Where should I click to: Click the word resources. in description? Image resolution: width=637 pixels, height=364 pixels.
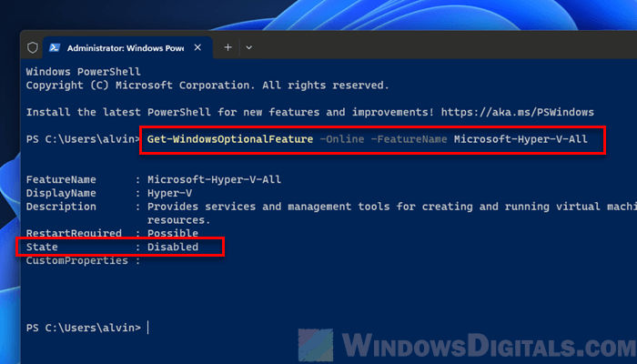click(x=178, y=220)
